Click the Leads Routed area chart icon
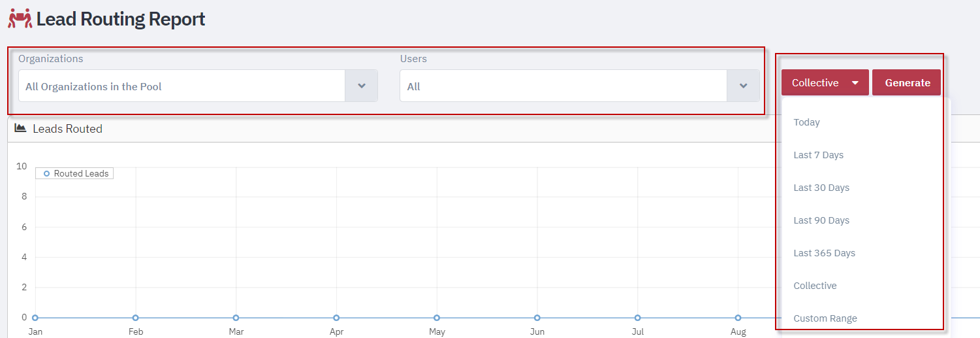The height and width of the screenshot is (338, 980). pos(20,128)
